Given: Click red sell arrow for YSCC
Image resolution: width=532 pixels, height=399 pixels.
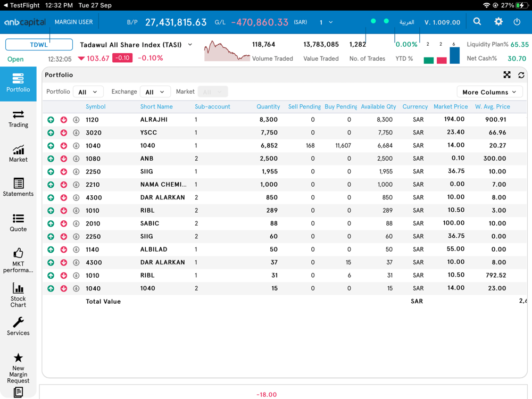Looking at the screenshot, I should click(x=64, y=132).
